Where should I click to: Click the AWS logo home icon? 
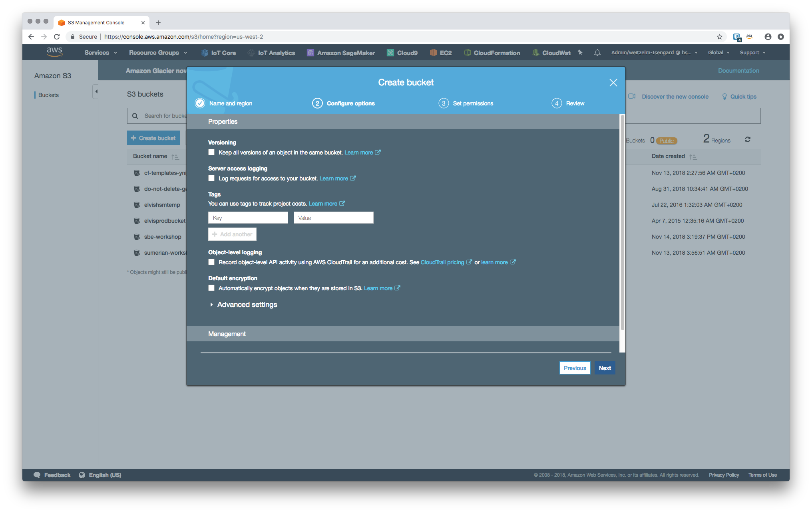(54, 52)
